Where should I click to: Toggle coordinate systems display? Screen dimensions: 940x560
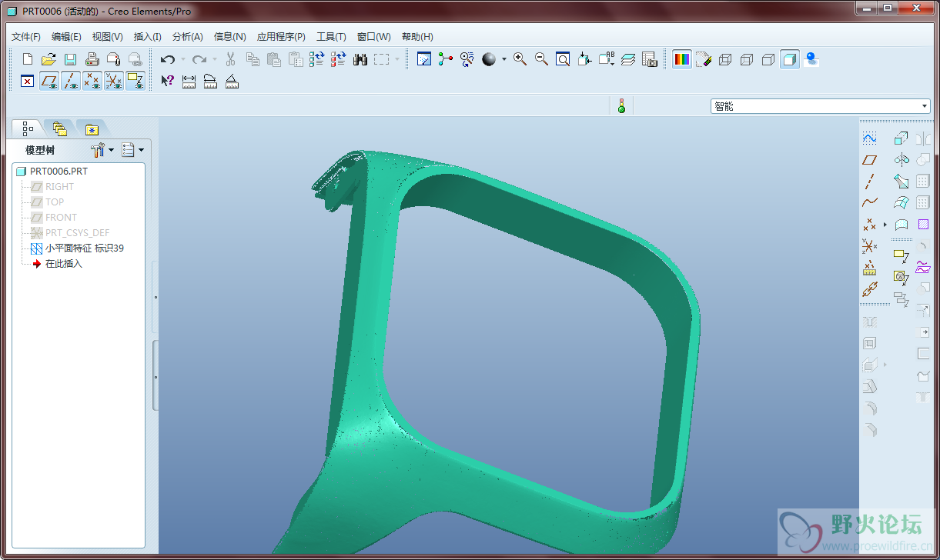tap(114, 81)
